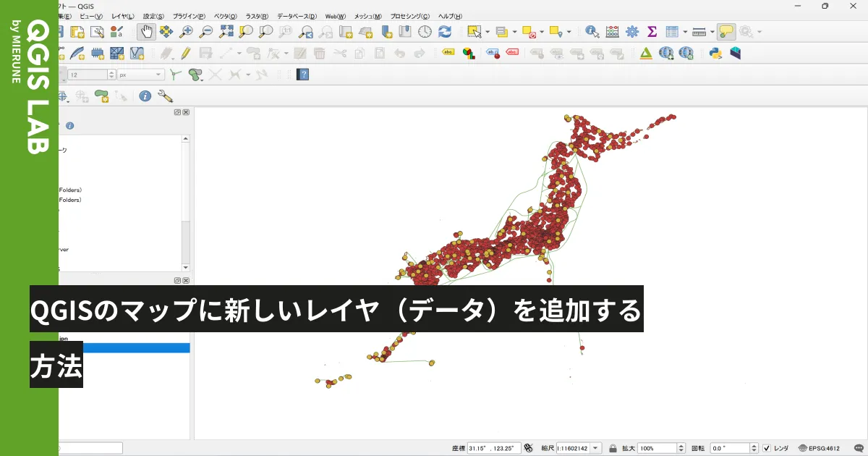Open the Attribute Table icon
The width and height of the screenshot is (868, 456).
(x=671, y=32)
